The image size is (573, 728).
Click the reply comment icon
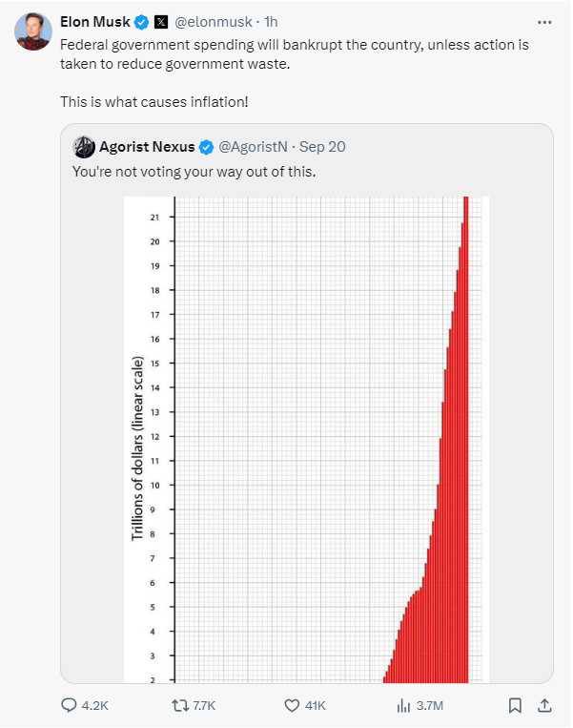[x=70, y=705]
